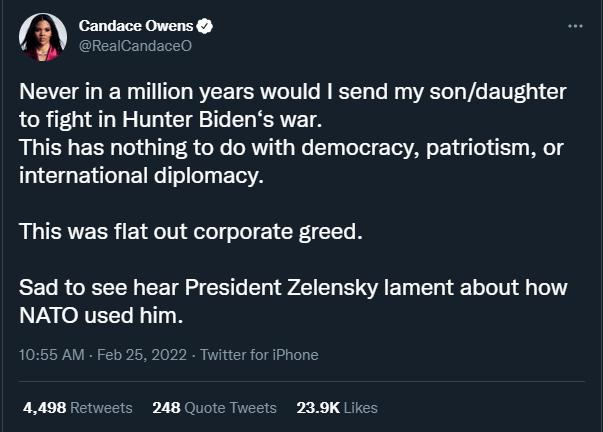Click Candace Owens' profile avatar
The height and width of the screenshot is (432, 603).
(38, 36)
